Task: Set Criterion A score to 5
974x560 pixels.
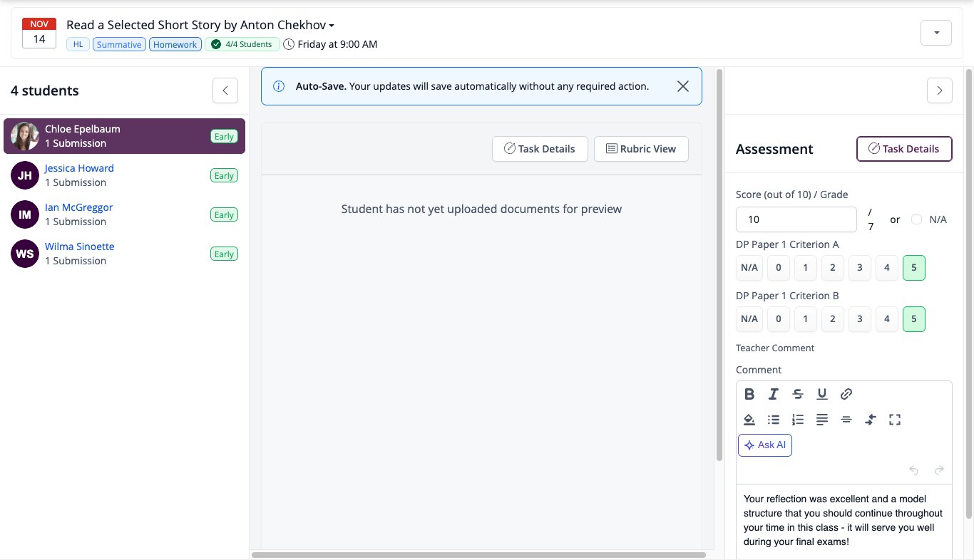Action: tap(914, 268)
